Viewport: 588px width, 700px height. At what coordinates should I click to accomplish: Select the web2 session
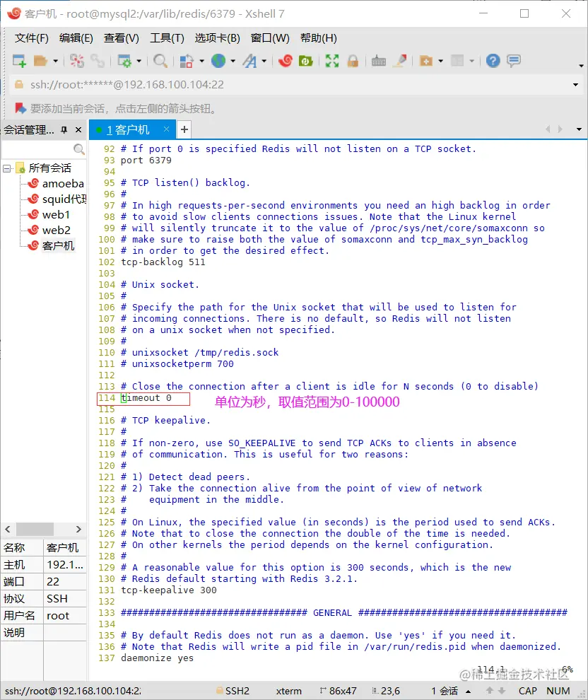pyautogui.click(x=57, y=231)
